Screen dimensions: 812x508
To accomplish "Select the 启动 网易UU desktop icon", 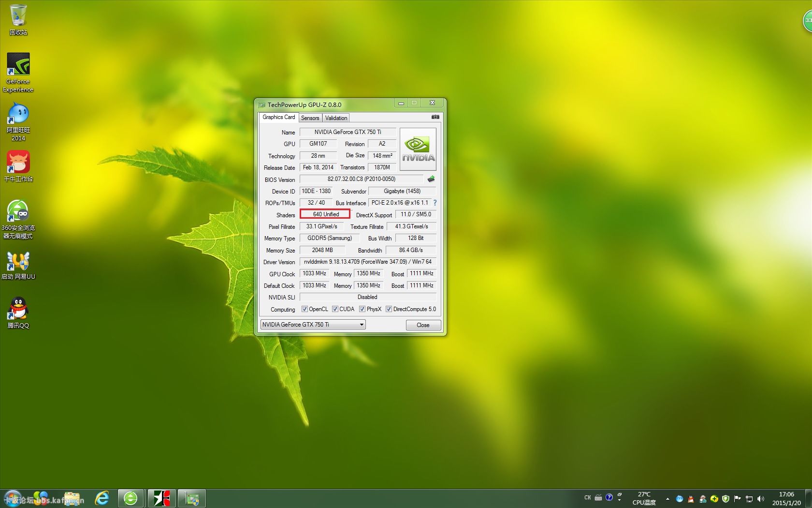I will 18,265.
